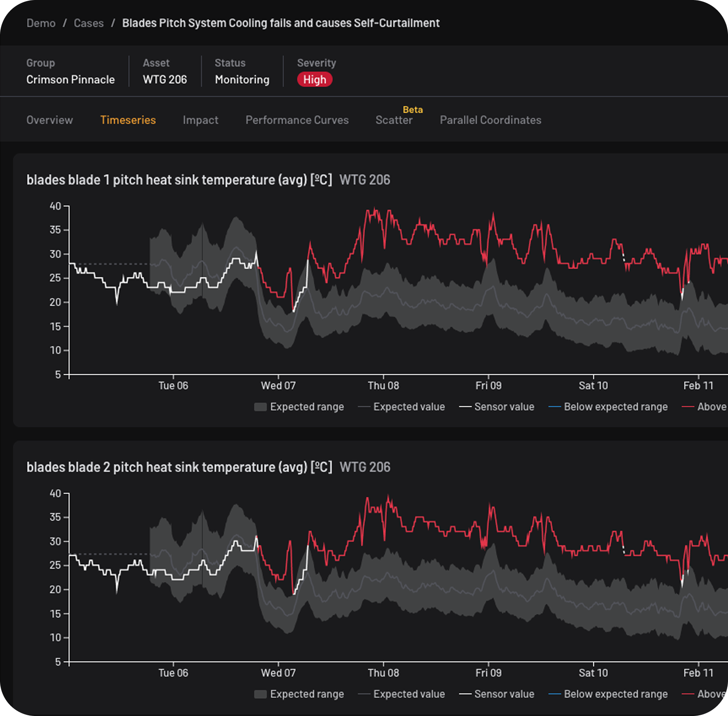Screen dimensions: 728x716
Task: Click the Fri 09 axis marker in blade 2 chart
Action: tap(489, 673)
